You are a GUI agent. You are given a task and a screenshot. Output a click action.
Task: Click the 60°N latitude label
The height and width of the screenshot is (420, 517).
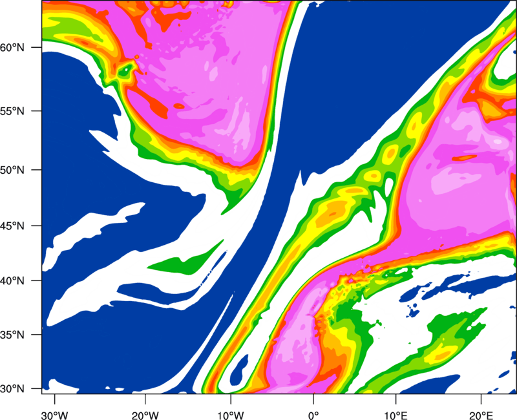tap(12, 47)
